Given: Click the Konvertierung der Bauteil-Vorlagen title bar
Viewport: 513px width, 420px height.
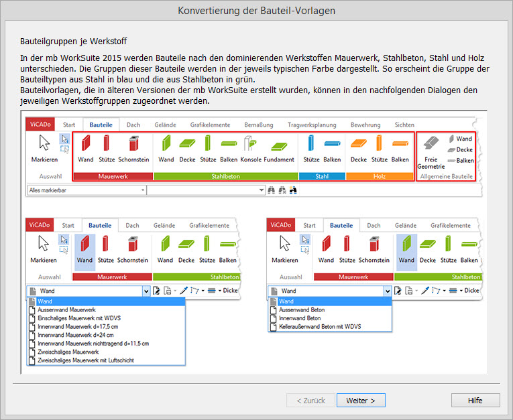Looking at the screenshot, I should point(256,11).
